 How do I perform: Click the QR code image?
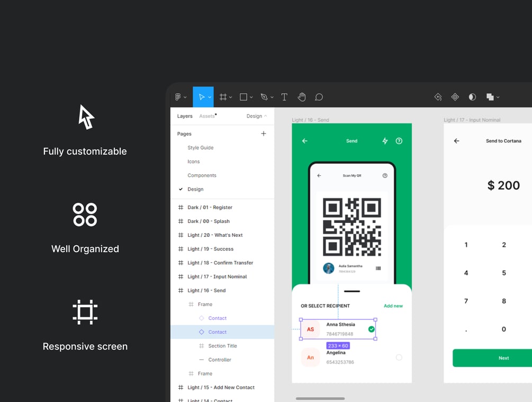coord(352,227)
